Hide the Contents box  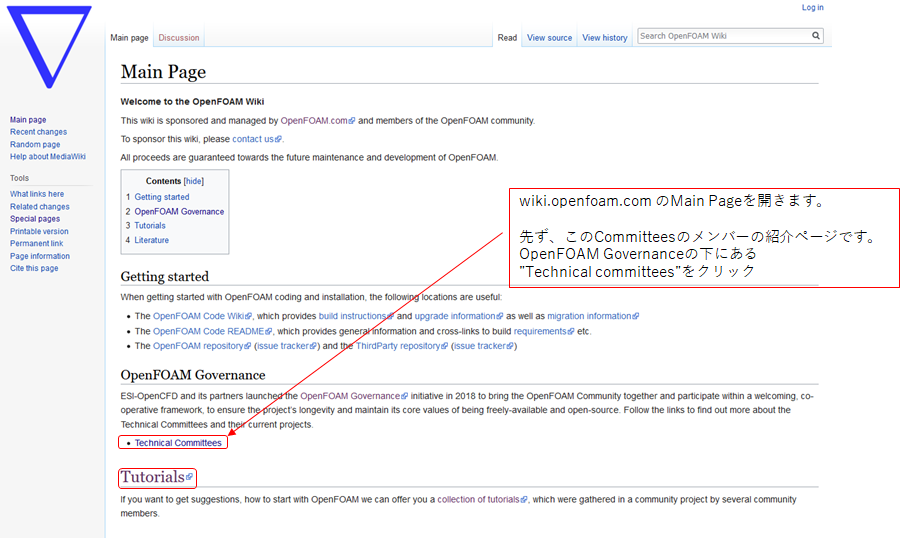click(193, 181)
